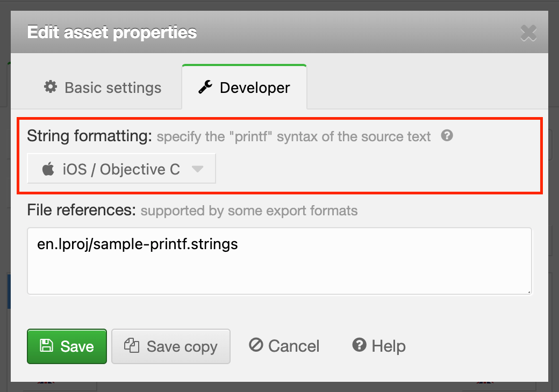Select the Developer tab
Screen dimensions: 559x392
click(245, 88)
